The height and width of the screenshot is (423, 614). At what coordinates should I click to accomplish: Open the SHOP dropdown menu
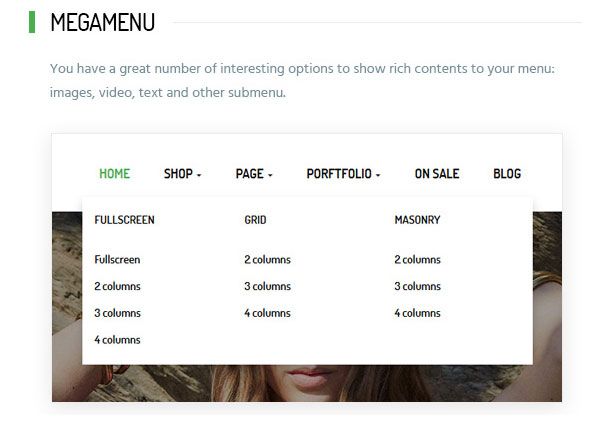(x=182, y=174)
